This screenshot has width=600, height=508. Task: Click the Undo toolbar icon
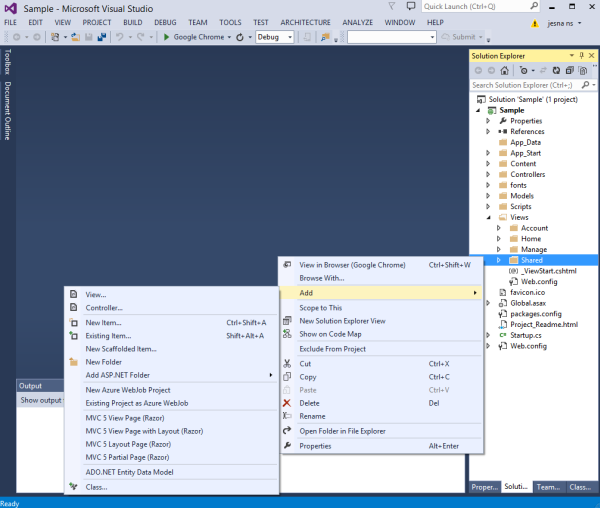pyautogui.click(x=120, y=37)
